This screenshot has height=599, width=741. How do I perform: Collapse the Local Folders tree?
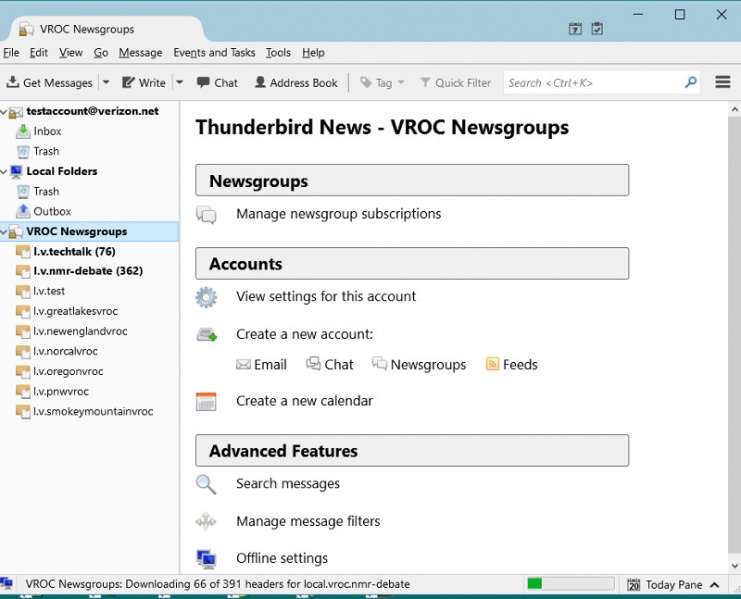pyautogui.click(x=4, y=171)
